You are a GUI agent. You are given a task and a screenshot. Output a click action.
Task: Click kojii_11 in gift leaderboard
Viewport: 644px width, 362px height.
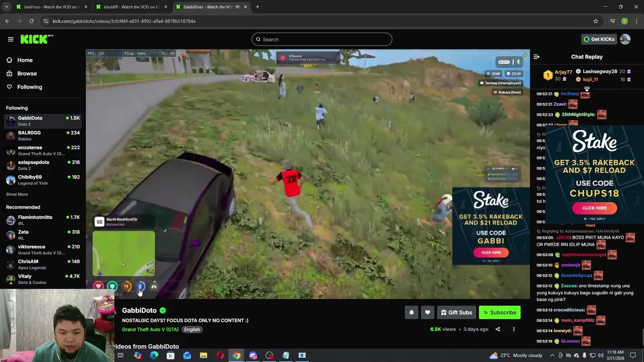coord(590,79)
